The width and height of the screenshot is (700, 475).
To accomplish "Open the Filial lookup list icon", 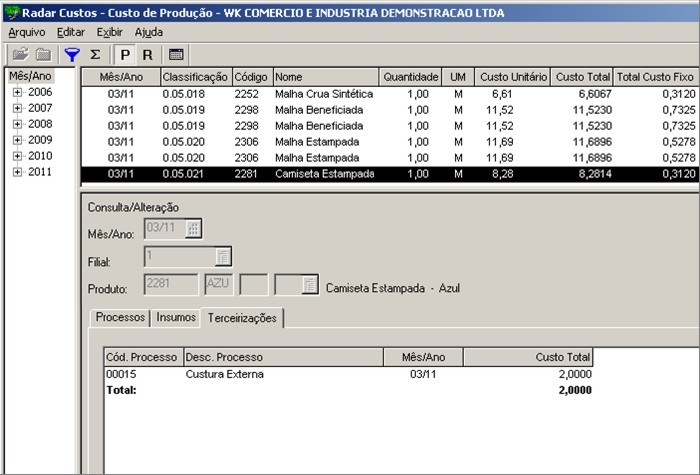I will (x=223, y=257).
